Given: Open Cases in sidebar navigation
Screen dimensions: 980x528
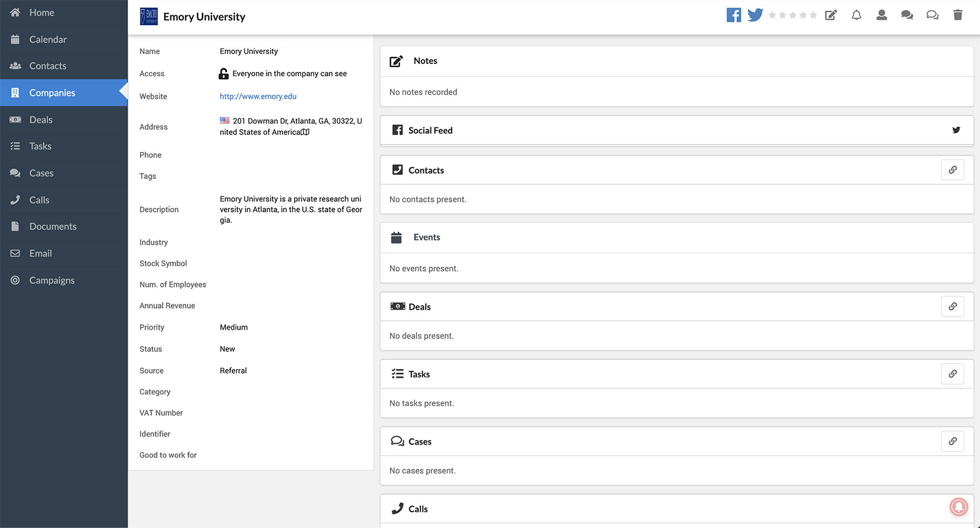Looking at the screenshot, I should pyautogui.click(x=63, y=173).
